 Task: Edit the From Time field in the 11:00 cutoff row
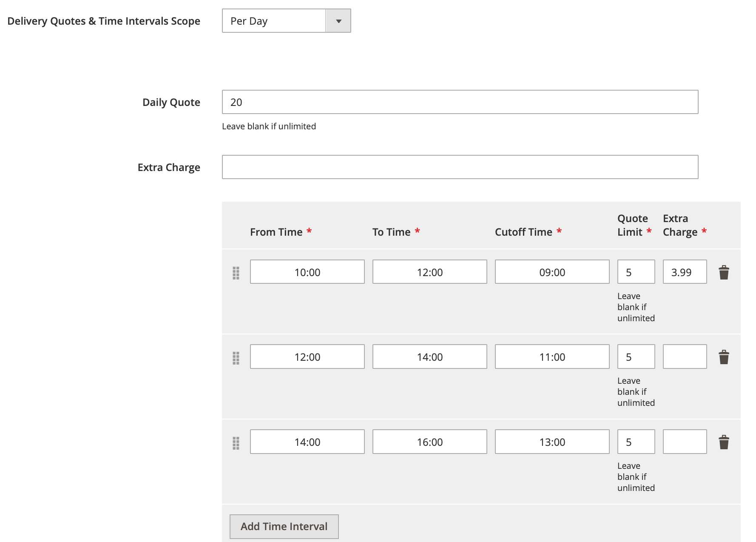[x=307, y=357]
